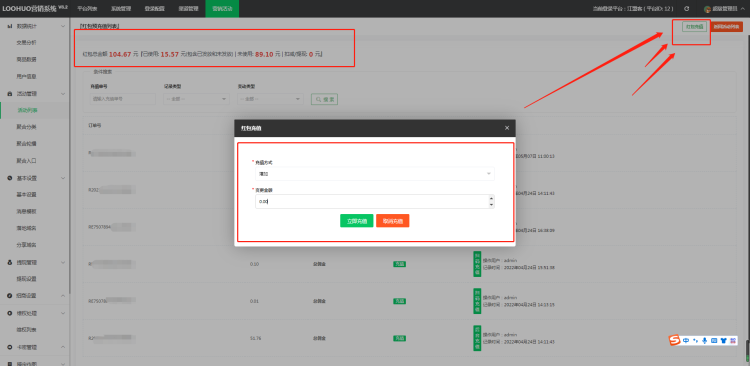Click the grid toolbox icon on the IME toolbar
Image resolution: width=750 pixels, height=366 pixels.
pyautogui.click(x=733, y=341)
